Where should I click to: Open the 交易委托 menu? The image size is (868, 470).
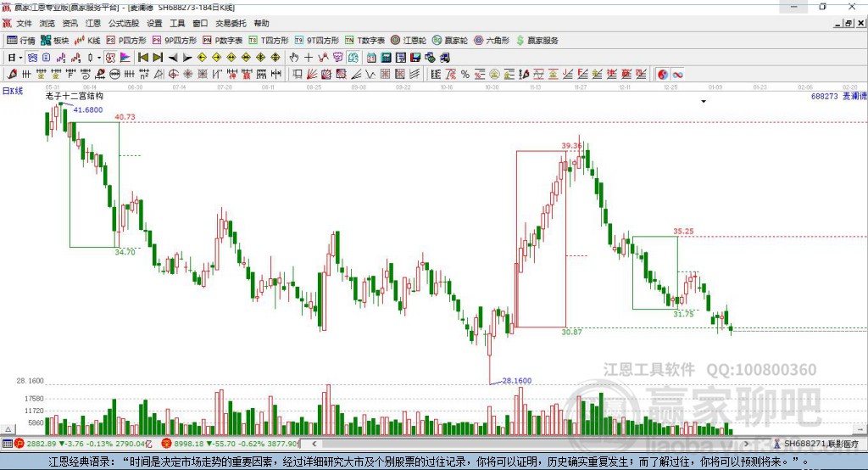231,23
